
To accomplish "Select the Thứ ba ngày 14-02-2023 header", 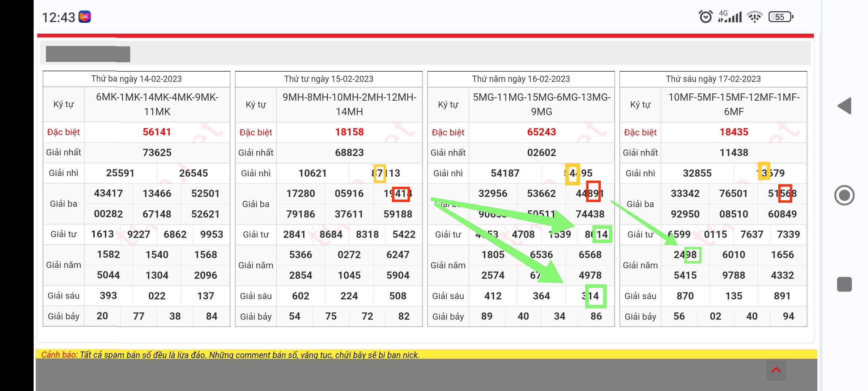I will click(136, 79).
